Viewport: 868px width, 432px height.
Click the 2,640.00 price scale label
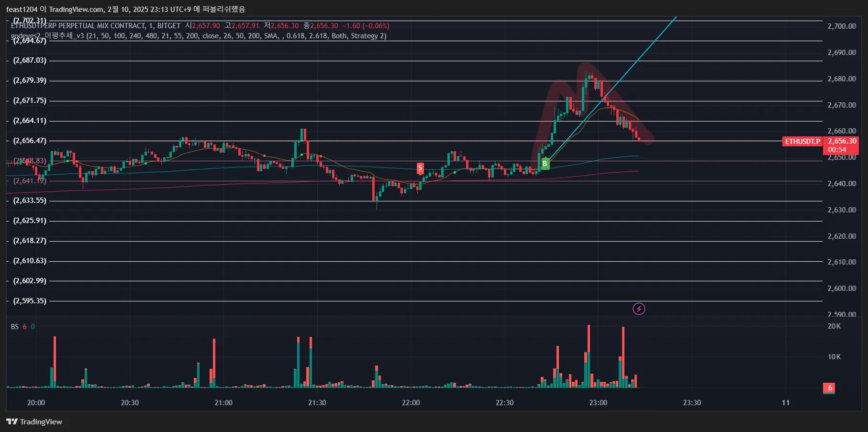pyautogui.click(x=842, y=184)
